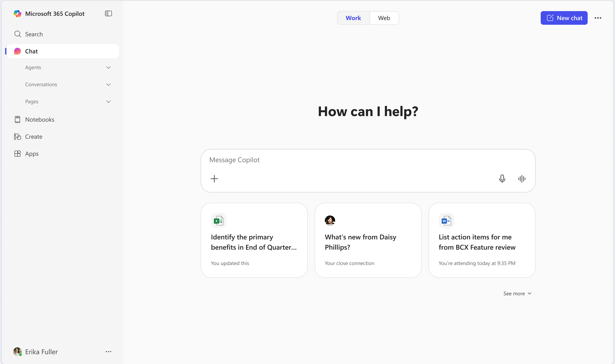
Task: Switch to Work mode
Action: 353,18
